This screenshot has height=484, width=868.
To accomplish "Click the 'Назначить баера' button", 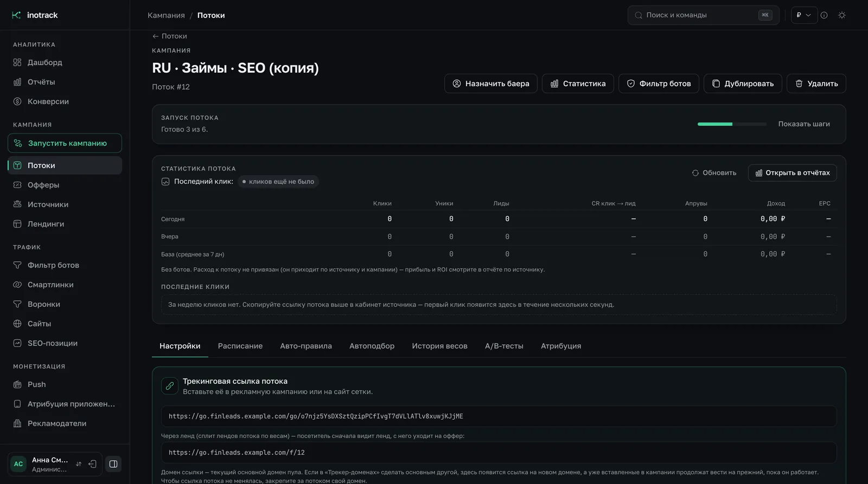I will coord(491,83).
